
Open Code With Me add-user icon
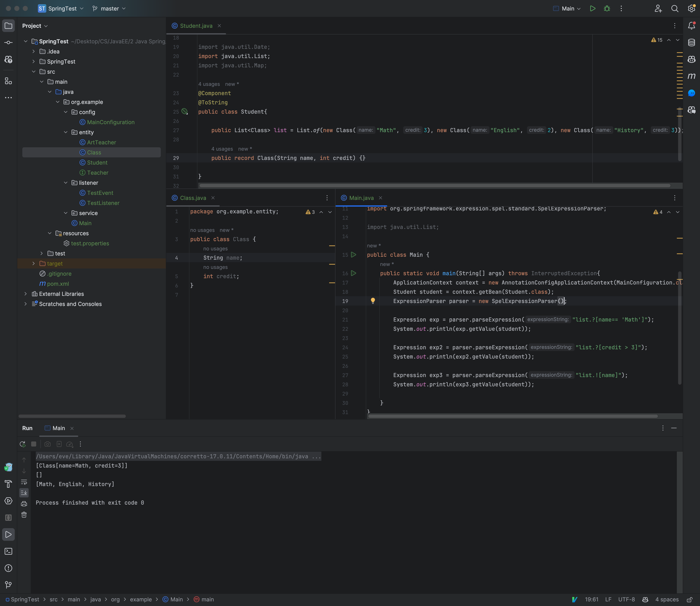[x=658, y=8]
